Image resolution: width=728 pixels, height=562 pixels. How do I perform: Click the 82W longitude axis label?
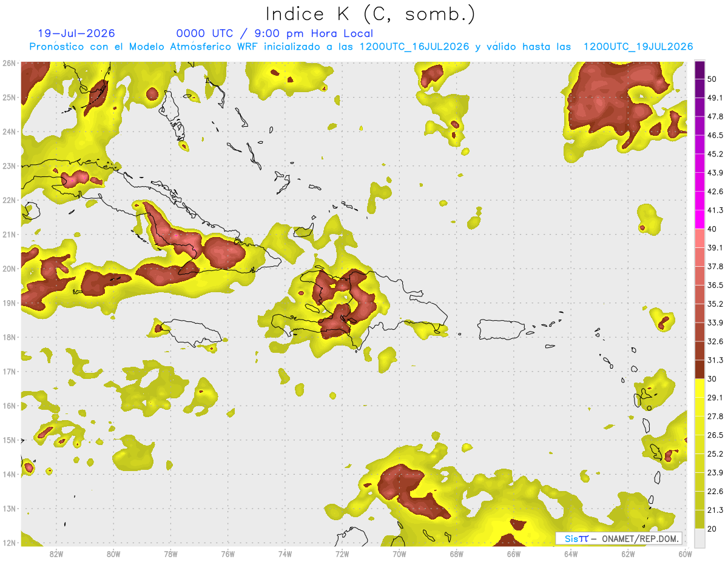56,554
